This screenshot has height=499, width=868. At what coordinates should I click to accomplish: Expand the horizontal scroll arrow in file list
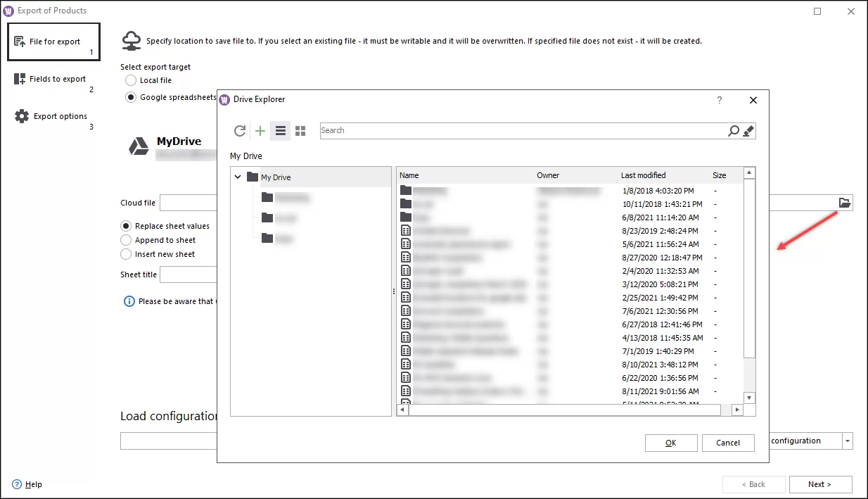click(739, 409)
